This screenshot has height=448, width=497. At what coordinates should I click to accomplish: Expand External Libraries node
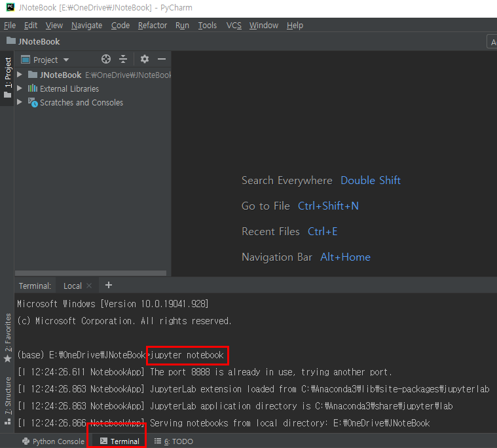tap(20, 88)
